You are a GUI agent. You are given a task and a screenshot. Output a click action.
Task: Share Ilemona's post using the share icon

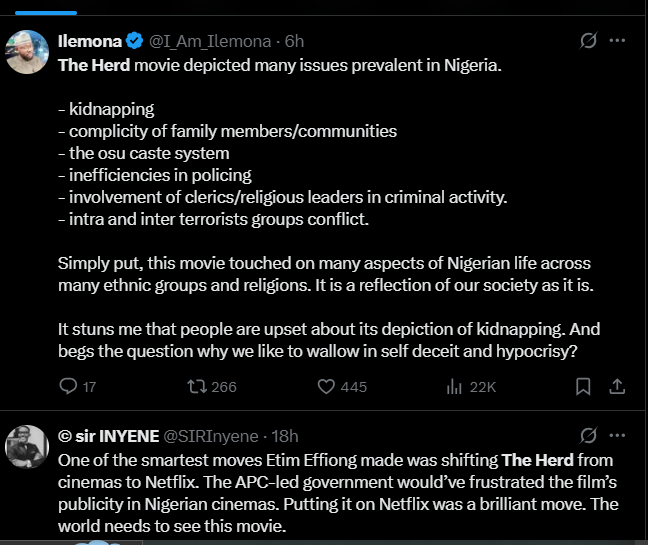617,386
